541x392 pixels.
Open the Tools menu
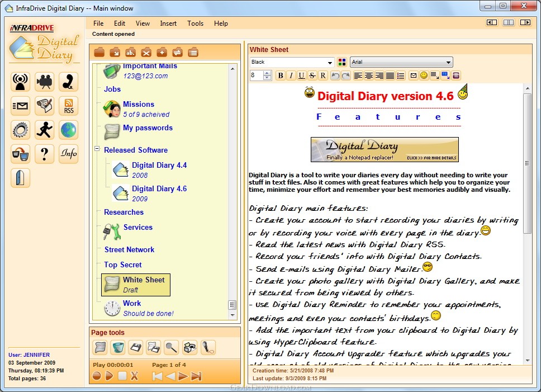pyautogui.click(x=195, y=23)
